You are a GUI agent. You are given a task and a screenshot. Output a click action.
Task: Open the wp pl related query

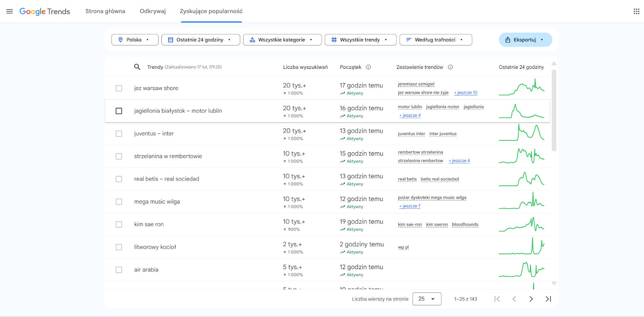point(403,247)
